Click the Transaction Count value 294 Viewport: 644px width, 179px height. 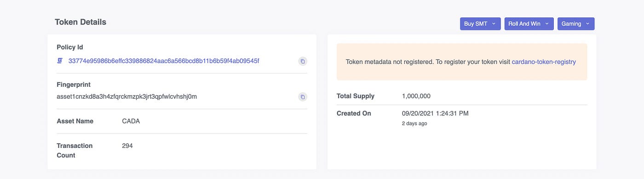click(127, 145)
